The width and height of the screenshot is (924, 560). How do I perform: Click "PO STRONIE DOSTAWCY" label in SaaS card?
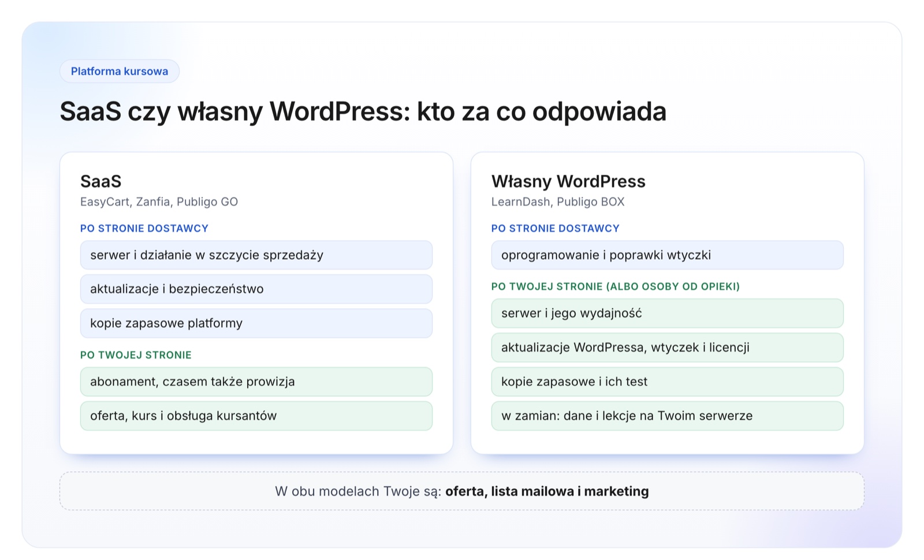[144, 229]
